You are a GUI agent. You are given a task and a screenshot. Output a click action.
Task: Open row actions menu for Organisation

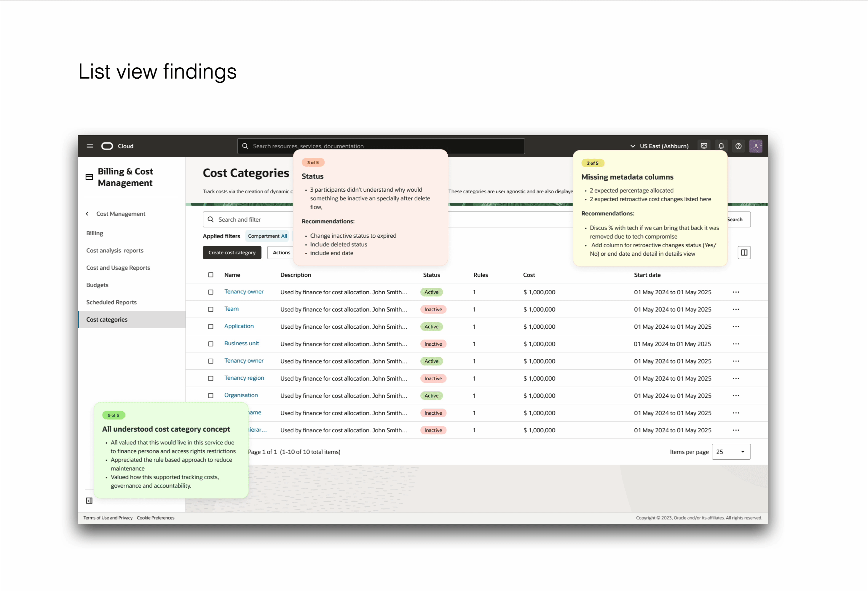coord(736,396)
